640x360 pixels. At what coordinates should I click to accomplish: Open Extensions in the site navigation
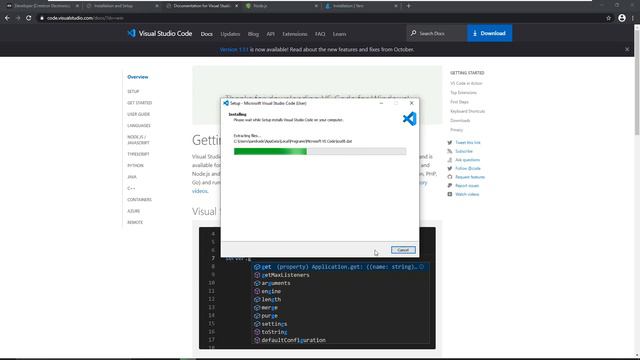[x=295, y=34]
